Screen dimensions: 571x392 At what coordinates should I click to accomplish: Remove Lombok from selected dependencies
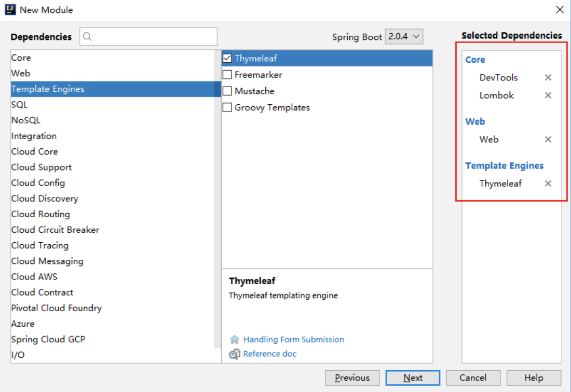[548, 95]
